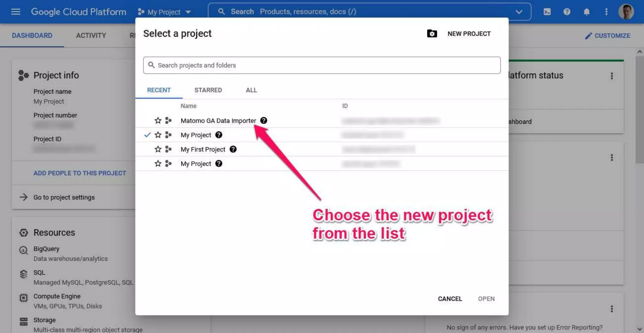Image resolution: width=644 pixels, height=333 pixels.
Task: Select the ALL tab
Action: [251, 90]
